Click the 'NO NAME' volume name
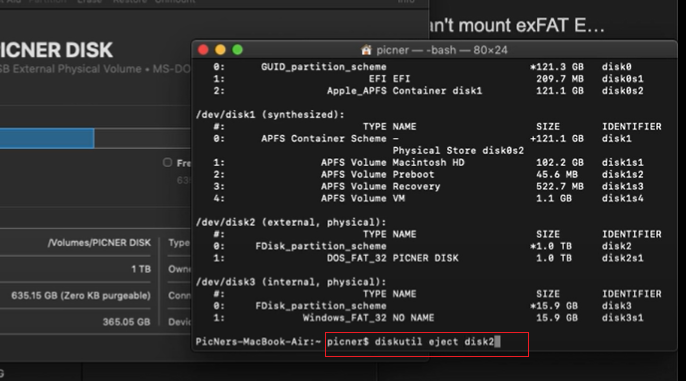The width and height of the screenshot is (686, 381). 413,318
